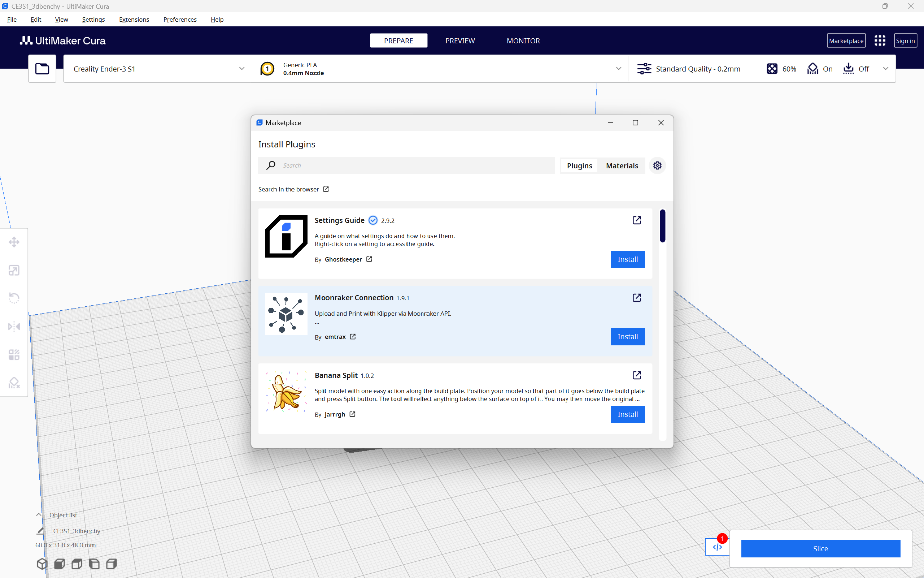This screenshot has height=578, width=924.
Task: Open the Settings menu
Action: 93,20
